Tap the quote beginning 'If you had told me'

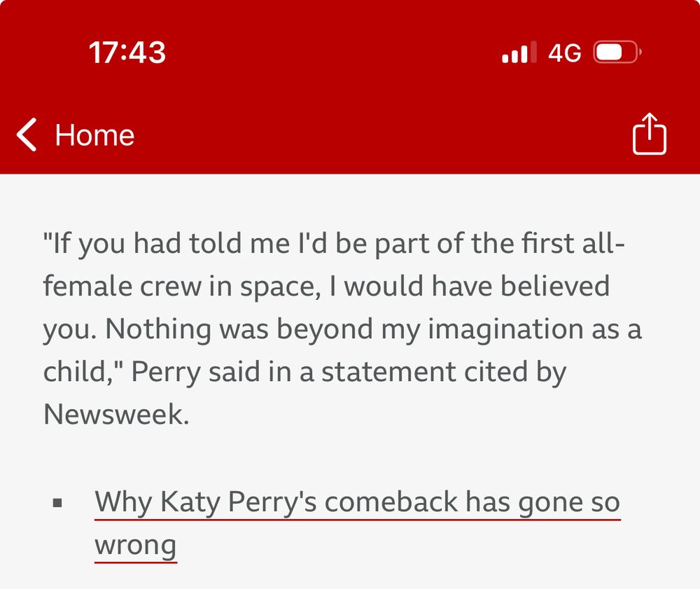click(334, 244)
